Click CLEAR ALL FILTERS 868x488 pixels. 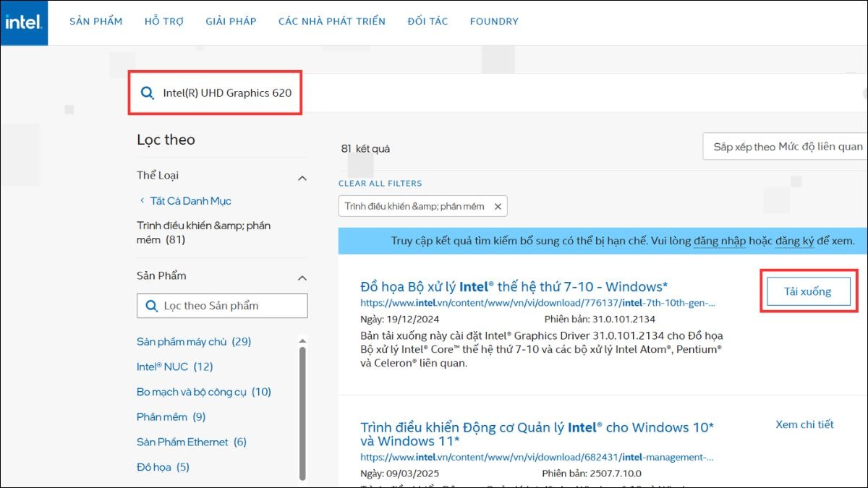pos(380,184)
